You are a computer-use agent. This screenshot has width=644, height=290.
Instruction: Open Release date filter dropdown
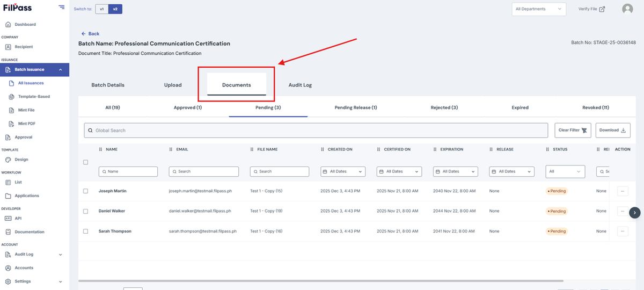click(x=512, y=171)
